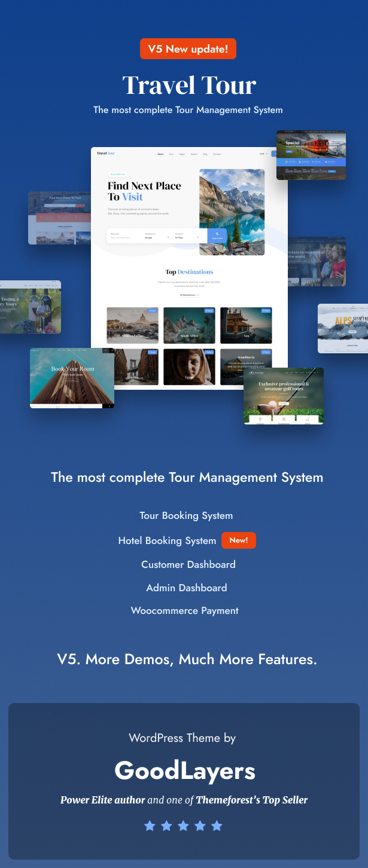Open the Destination dropdown showing Europe
368x868 pixels.
pyautogui.click(x=157, y=237)
